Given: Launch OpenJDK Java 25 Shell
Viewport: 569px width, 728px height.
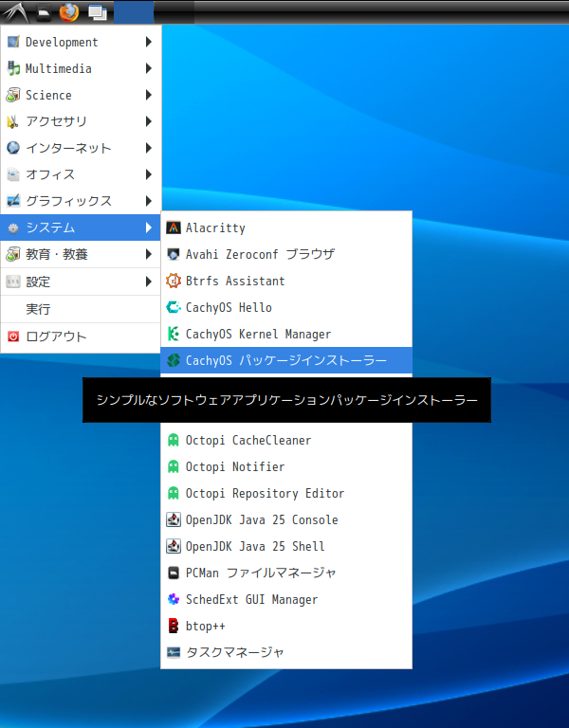Looking at the screenshot, I should pos(286,546).
